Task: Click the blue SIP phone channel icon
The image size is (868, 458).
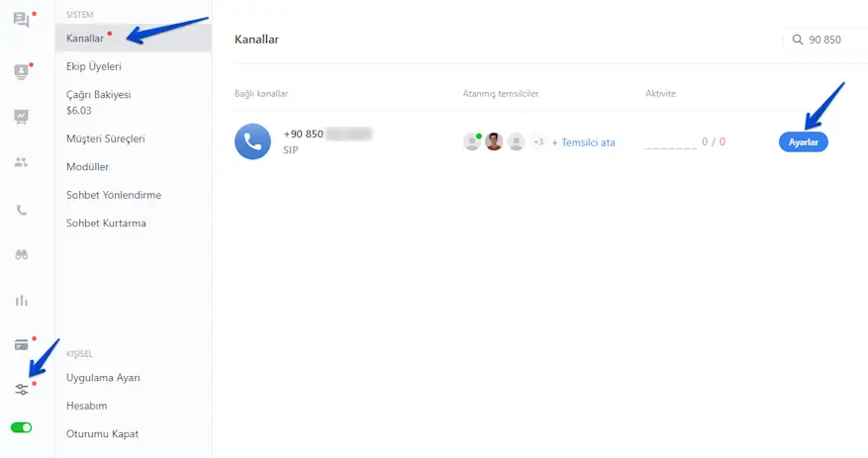Action: click(x=252, y=141)
